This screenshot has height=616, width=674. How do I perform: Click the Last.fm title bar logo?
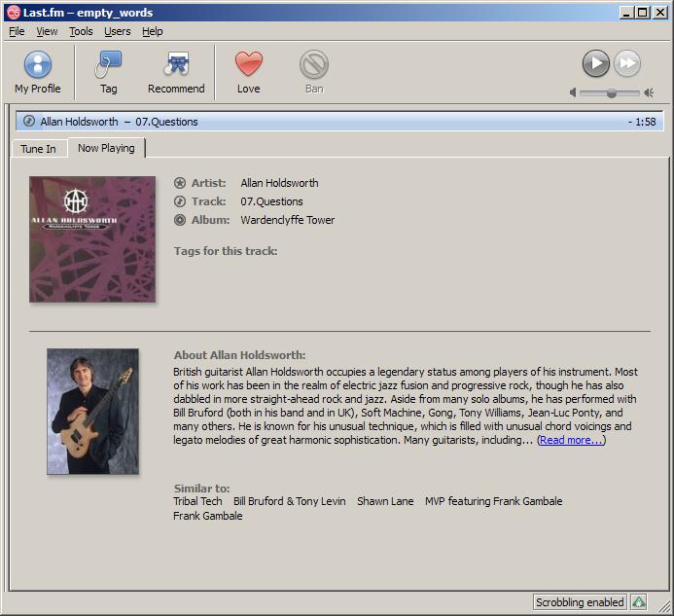[14, 13]
